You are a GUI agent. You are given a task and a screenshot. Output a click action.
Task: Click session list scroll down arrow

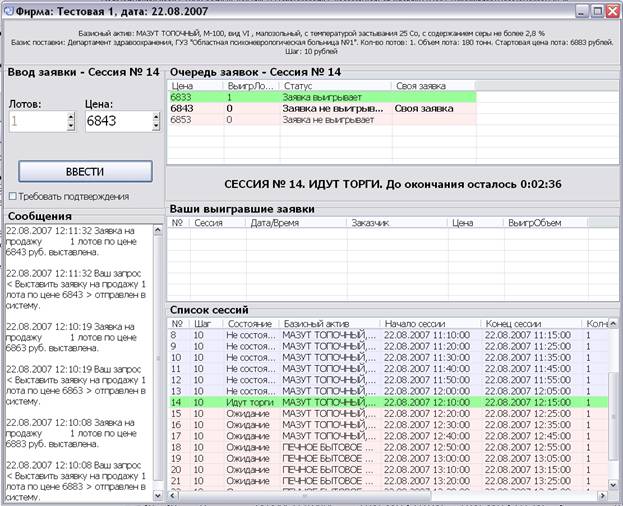[x=613, y=485]
